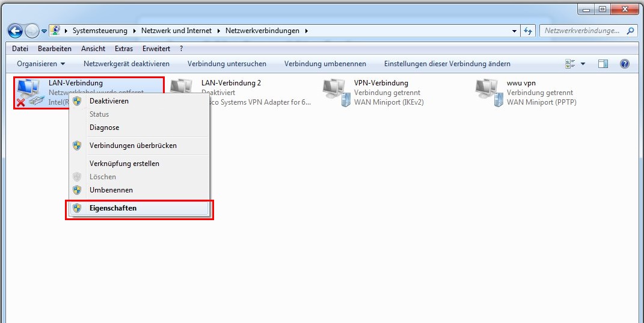This screenshot has height=323, width=644.
Task: Open the address bar history dropdown
Action: (514, 31)
